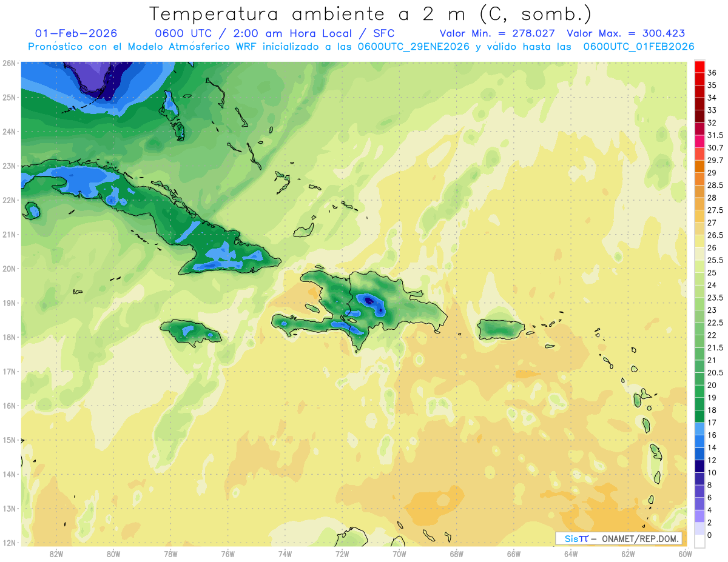Viewport: 728px width, 562px height.
Task: Select the date text '01-Feb-2026'
Action: 76,33
